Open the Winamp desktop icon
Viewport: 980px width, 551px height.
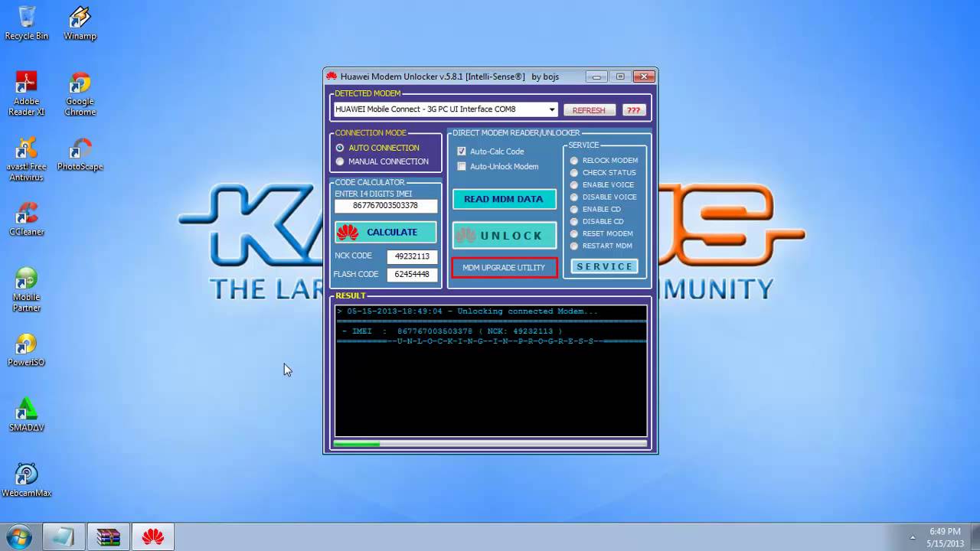coord(80,23)
